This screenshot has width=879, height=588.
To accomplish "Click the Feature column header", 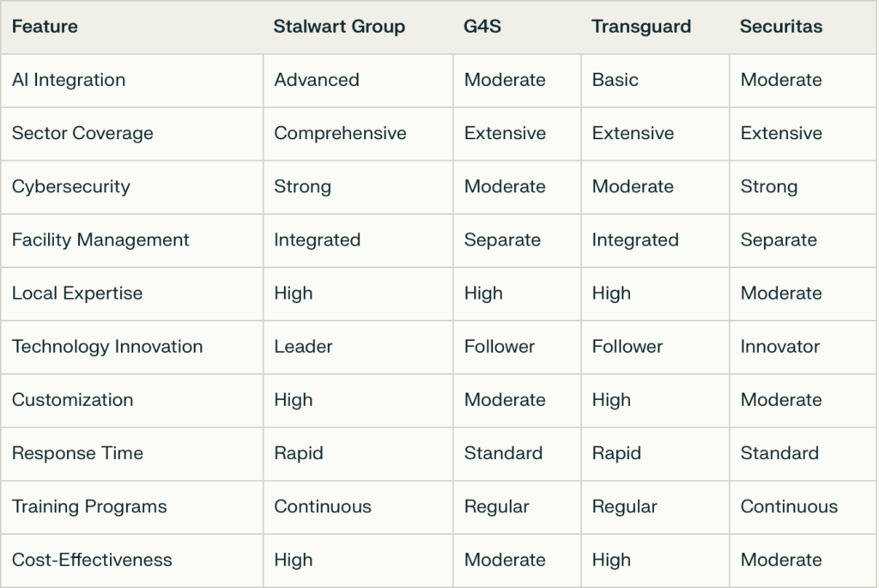I will [45, 27].
